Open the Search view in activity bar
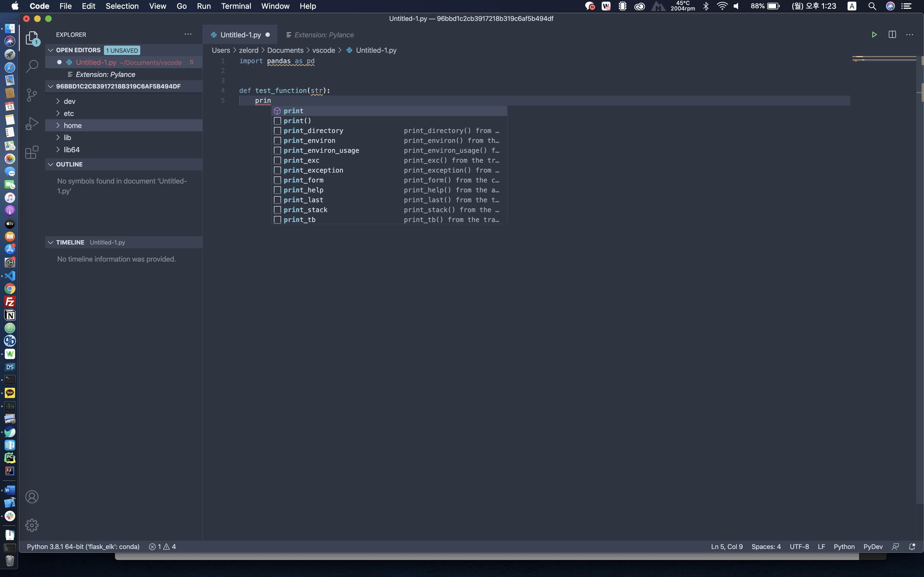This screenshot has height=577, width=924. (32, 66)
